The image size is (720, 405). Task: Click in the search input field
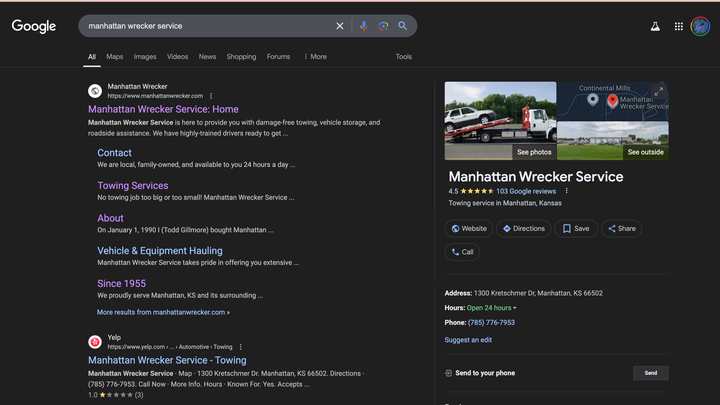click(207, 26)
